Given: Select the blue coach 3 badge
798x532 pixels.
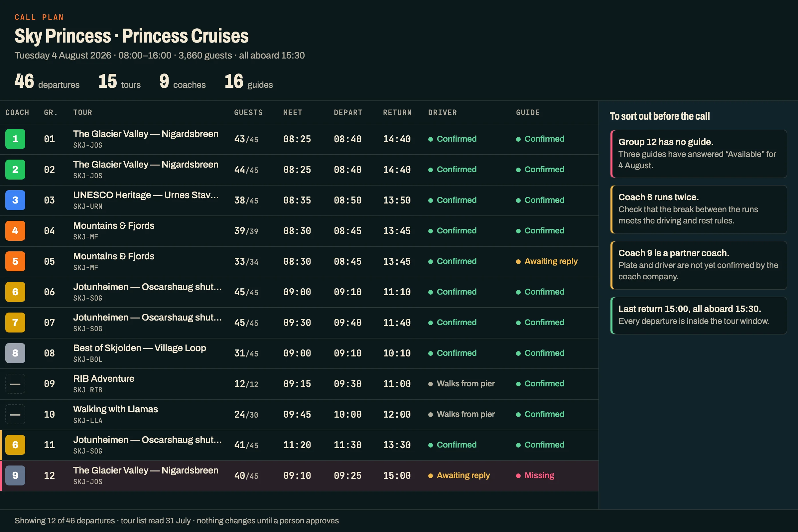Looking at the screenshot, I should (15, 200).
